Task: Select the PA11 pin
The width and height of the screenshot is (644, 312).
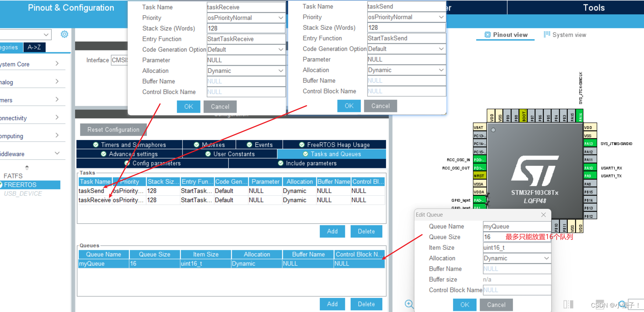Action: pos(590,160)
